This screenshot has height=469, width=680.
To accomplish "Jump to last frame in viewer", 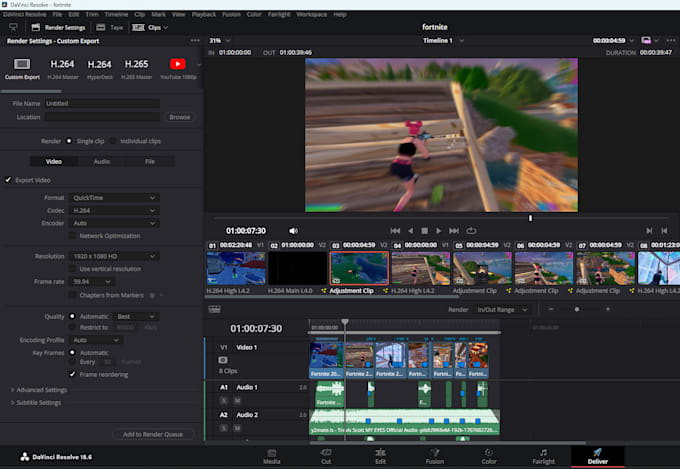I will coord(454,231).
